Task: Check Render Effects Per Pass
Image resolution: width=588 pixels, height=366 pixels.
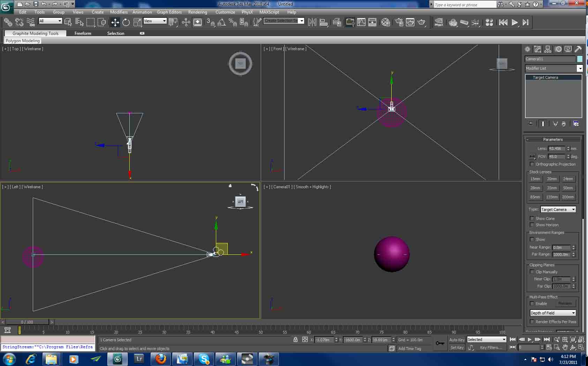Action: (532, 322)
